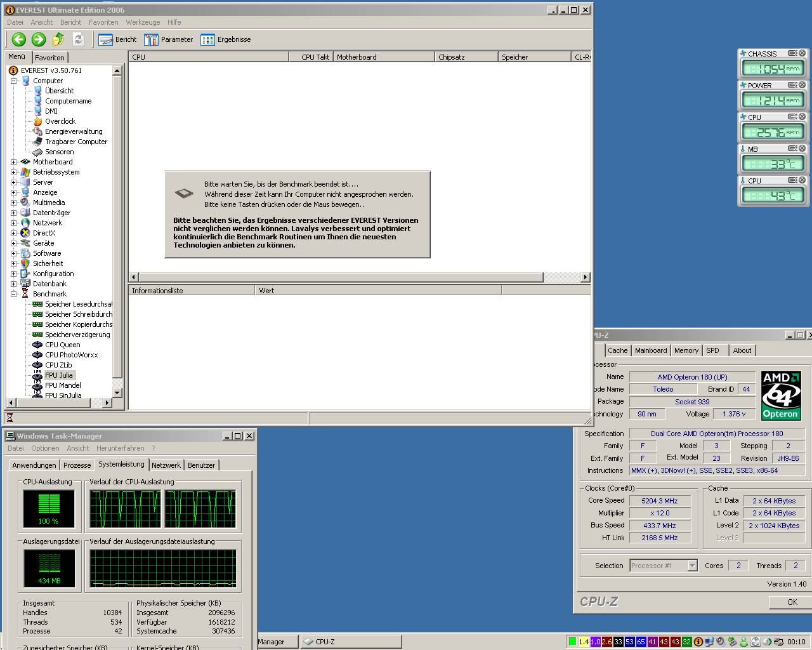Switch to Favoriten tab in sidebar
The width and height of the screenshot is (812, 650).
click(49, 57)
